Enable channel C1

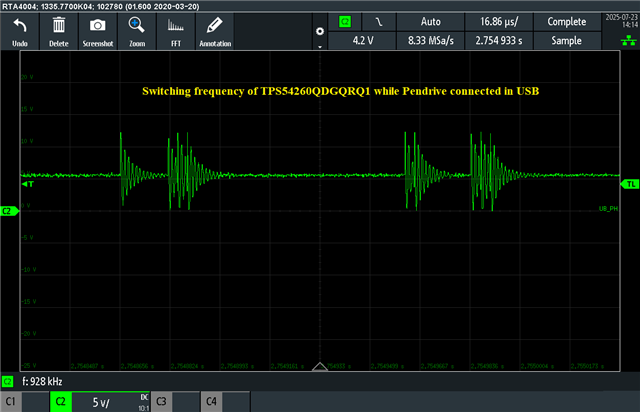click(24, 402)
